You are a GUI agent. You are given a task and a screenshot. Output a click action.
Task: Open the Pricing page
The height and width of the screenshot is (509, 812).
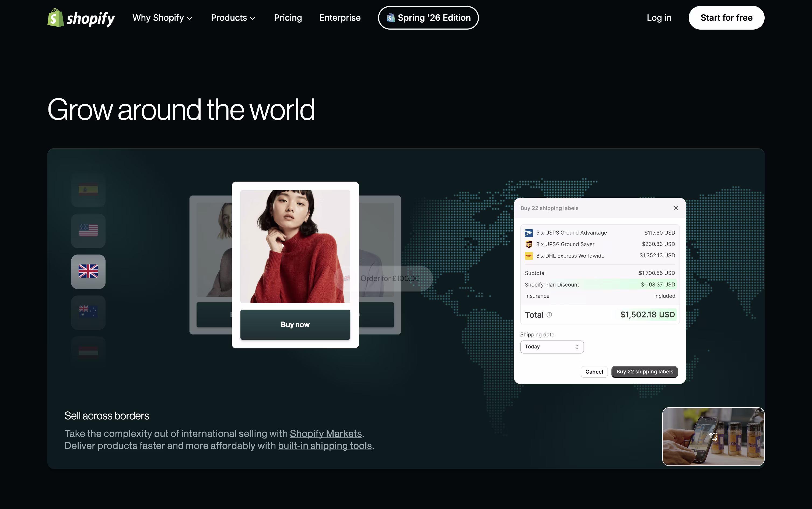(x=288, y=18)
